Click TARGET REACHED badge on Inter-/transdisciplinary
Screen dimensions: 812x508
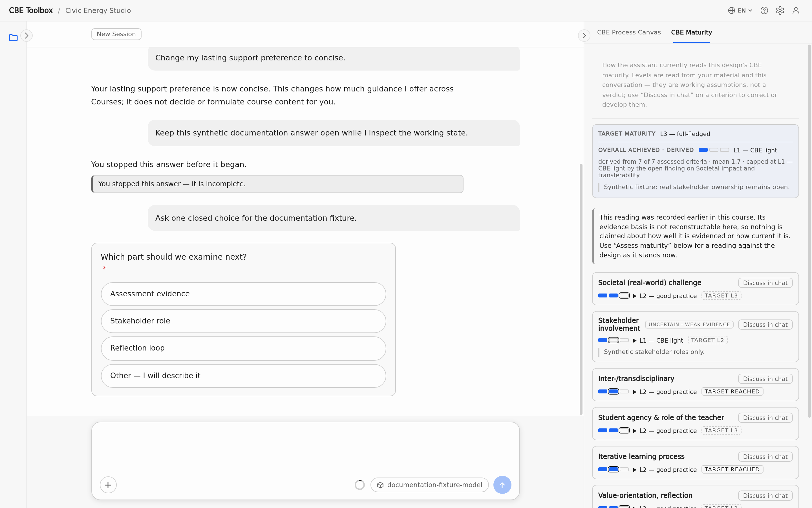pos(732,391)
